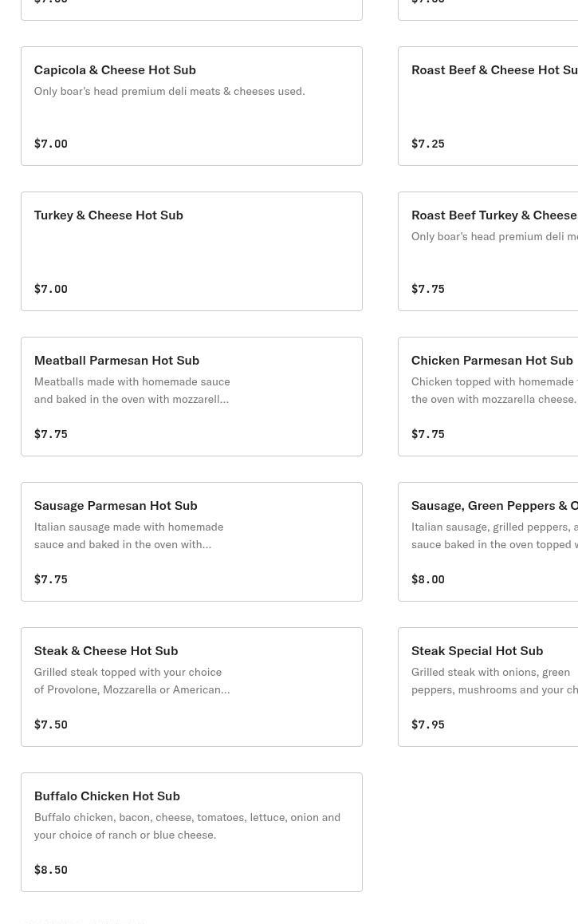Image resolution: width=578 pixels, height=924 pixels.
Task: Click Sausage Parmesan's Italian sausage description
Action: pyautogui.click(x=128, y=535)
